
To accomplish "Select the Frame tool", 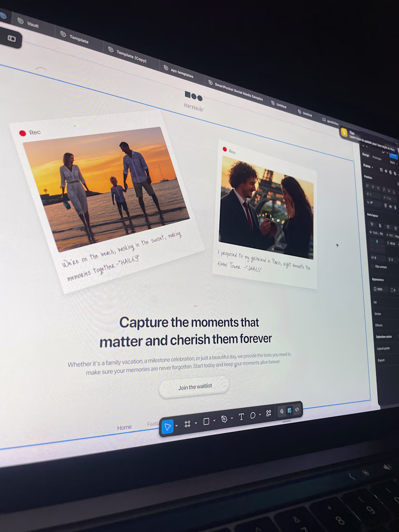I will pyautogui.click(x=187, y=424).
